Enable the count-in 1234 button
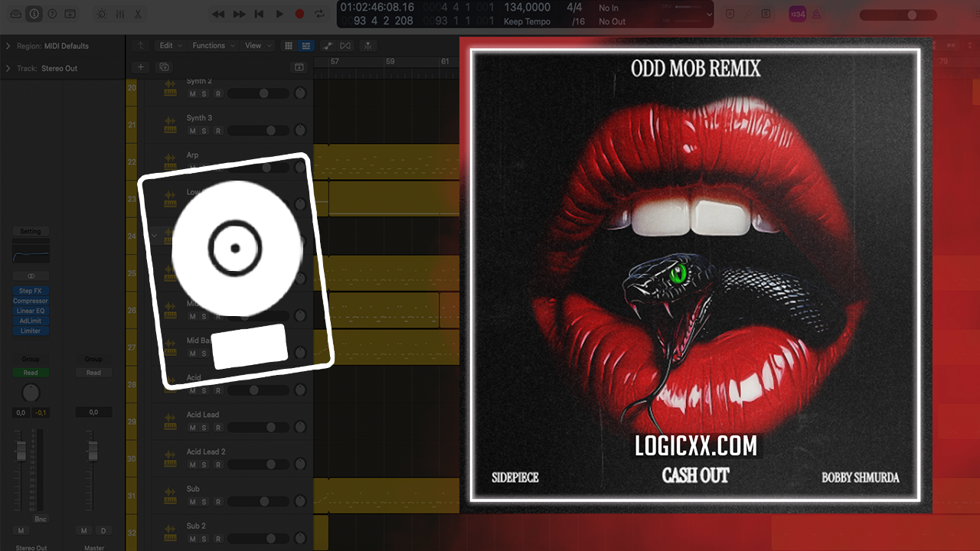Screen dimensions: 980x551 coord(797,14)
